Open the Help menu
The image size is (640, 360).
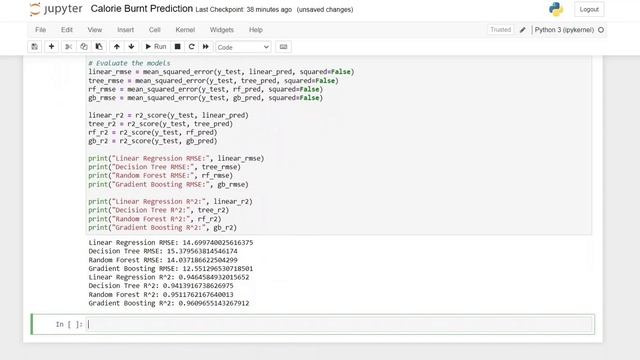[256, 30]
